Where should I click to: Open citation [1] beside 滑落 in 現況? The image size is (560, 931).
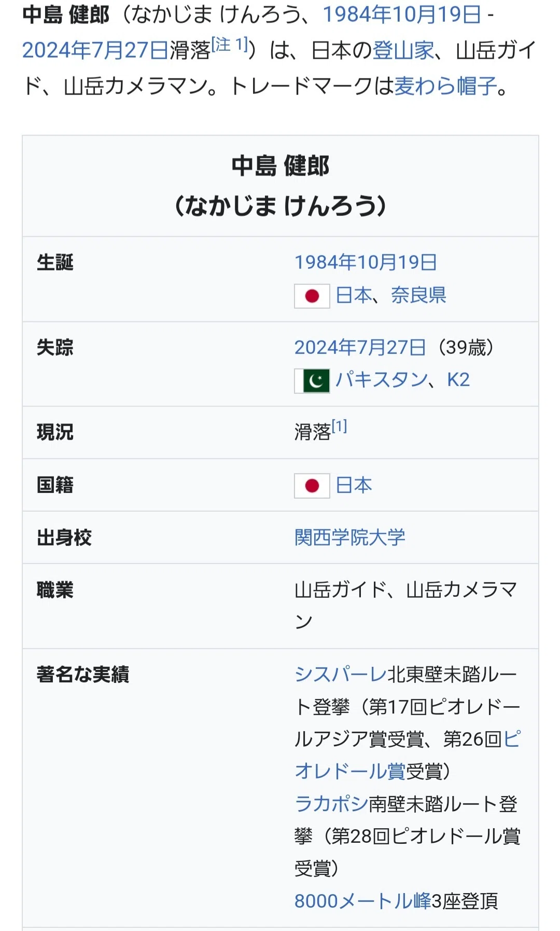point(339,427)
